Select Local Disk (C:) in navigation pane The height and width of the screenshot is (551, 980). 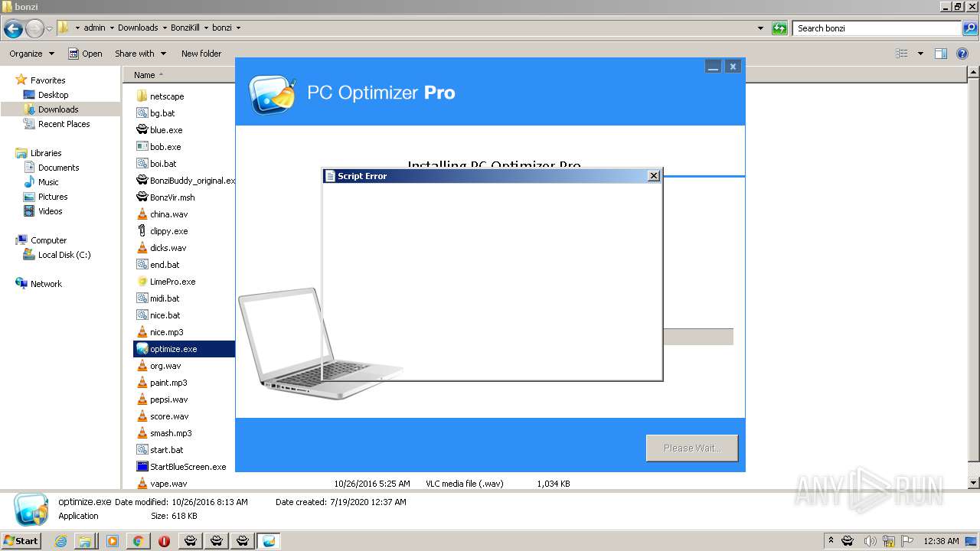[x=64, y=255]
